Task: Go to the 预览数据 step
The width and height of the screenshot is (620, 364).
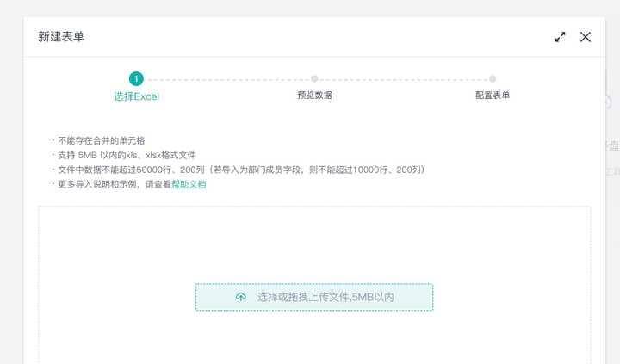Action: 314,96
